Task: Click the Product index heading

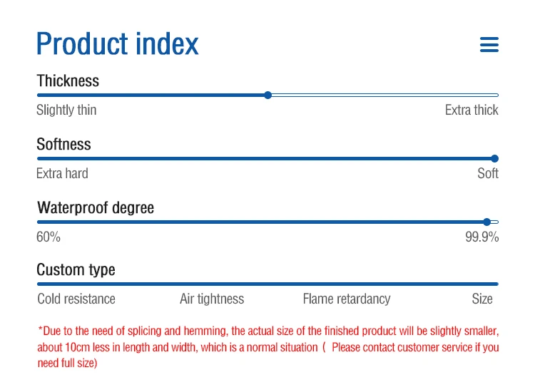Action: tap(118, 44)
